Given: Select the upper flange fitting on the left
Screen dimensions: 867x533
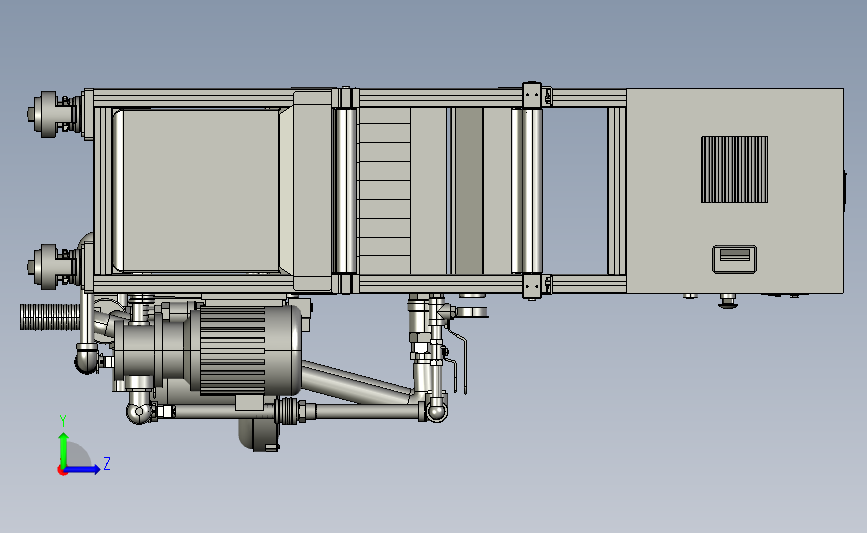Looking at the screenshot, I should point(55,114).
